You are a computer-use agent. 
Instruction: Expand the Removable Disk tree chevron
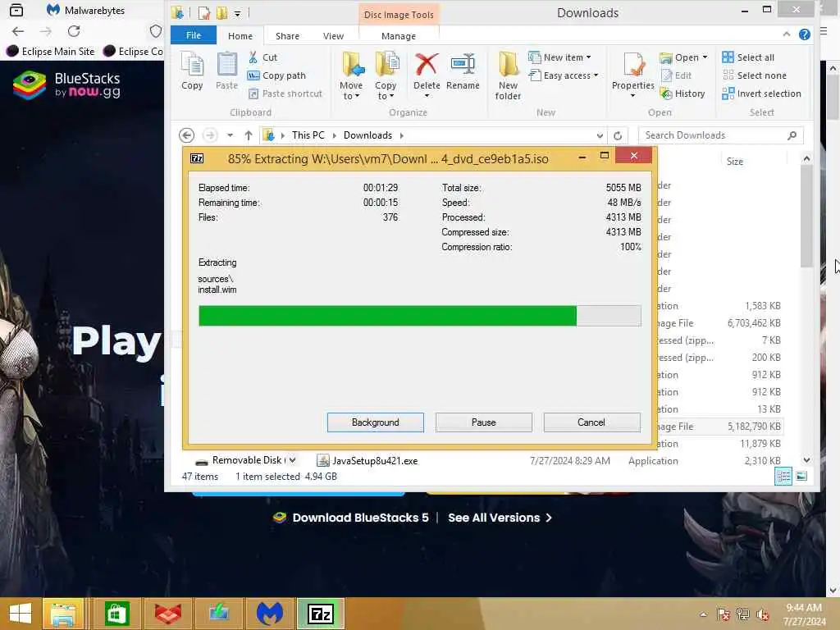293,460
